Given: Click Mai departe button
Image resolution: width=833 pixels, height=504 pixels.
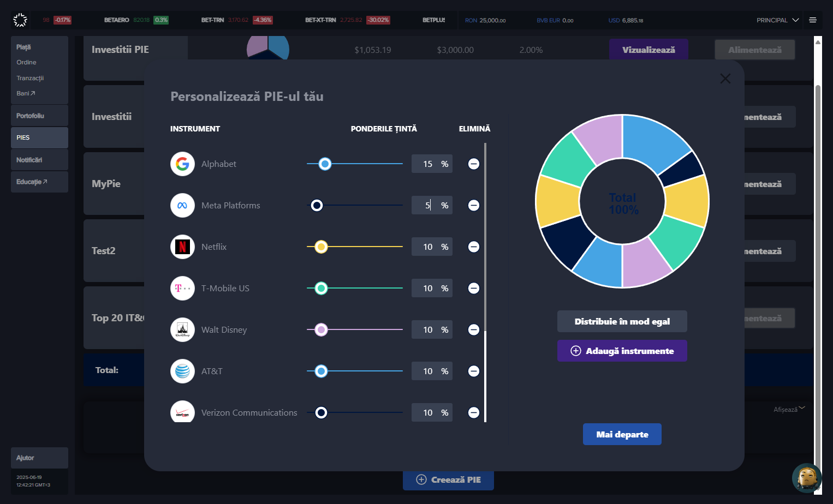Looking at the screenshot, I should [x=622, y=434].
